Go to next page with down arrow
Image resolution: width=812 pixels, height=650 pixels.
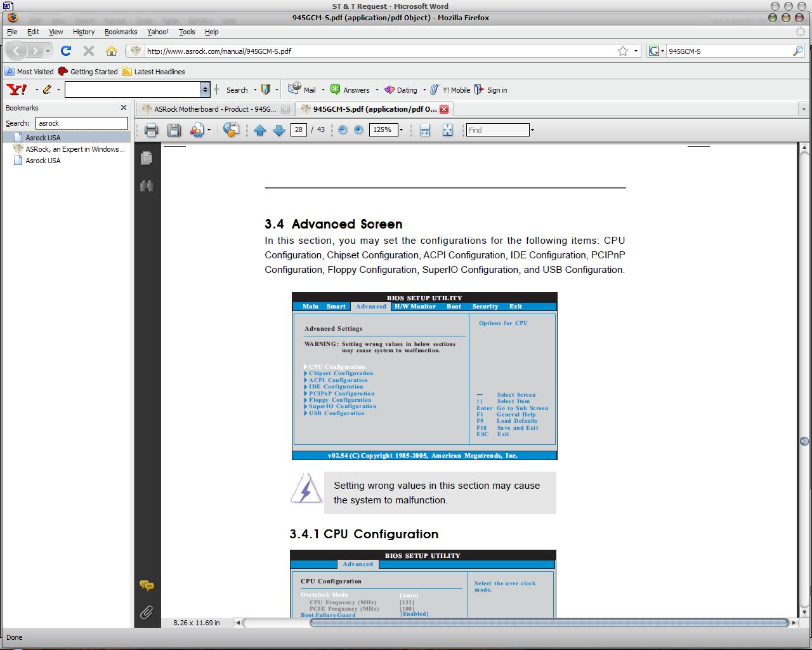[x=278, y=130]
